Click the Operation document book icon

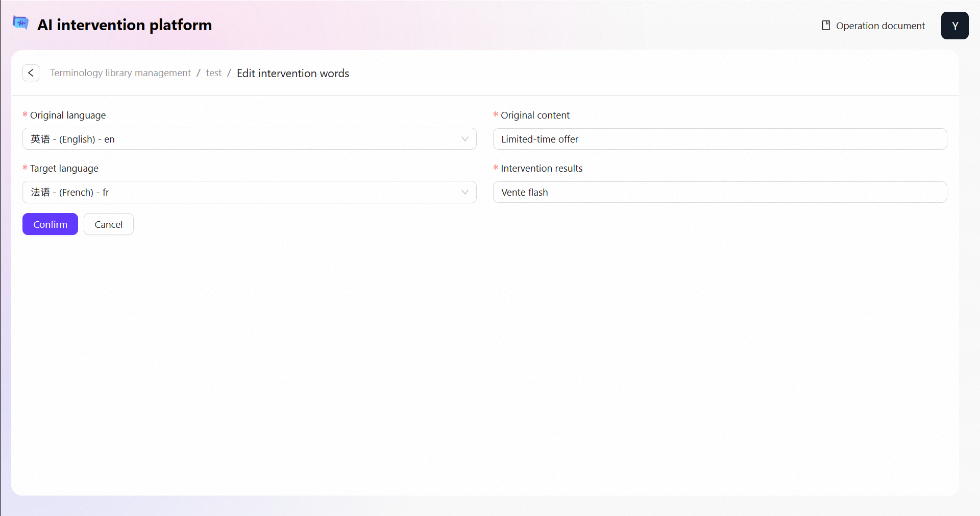click(x=826, y=26)
